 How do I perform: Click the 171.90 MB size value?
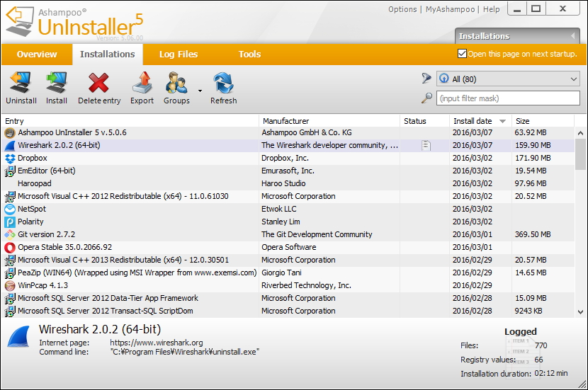(x=533, y=158)
